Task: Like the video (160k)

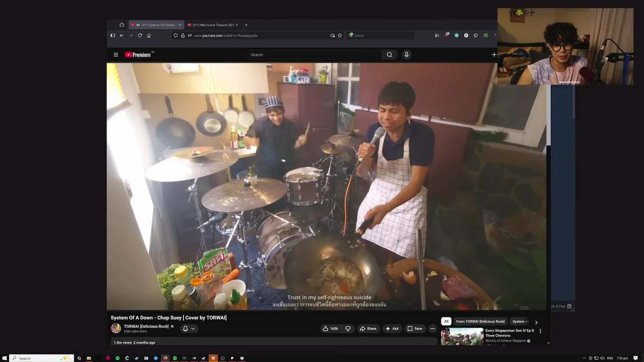Action: pyautogui.click(x=331, y=329)
